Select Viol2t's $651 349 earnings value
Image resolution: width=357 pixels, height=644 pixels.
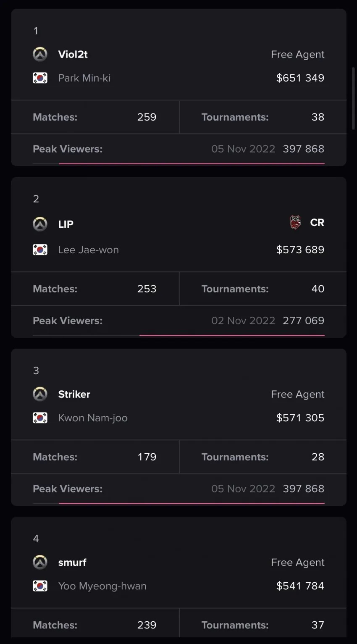[x=300, y=78]
